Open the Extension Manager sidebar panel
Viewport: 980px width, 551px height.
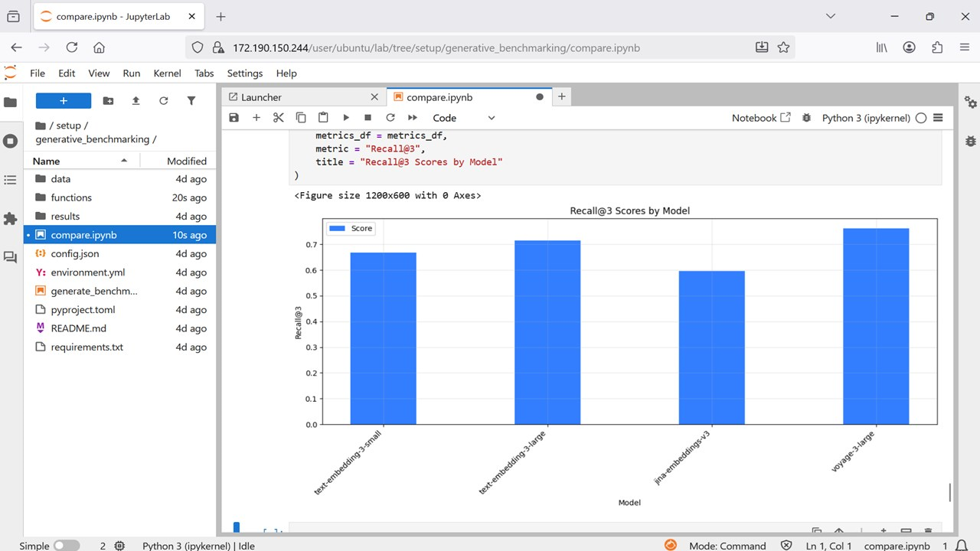[x=11, y=219]
